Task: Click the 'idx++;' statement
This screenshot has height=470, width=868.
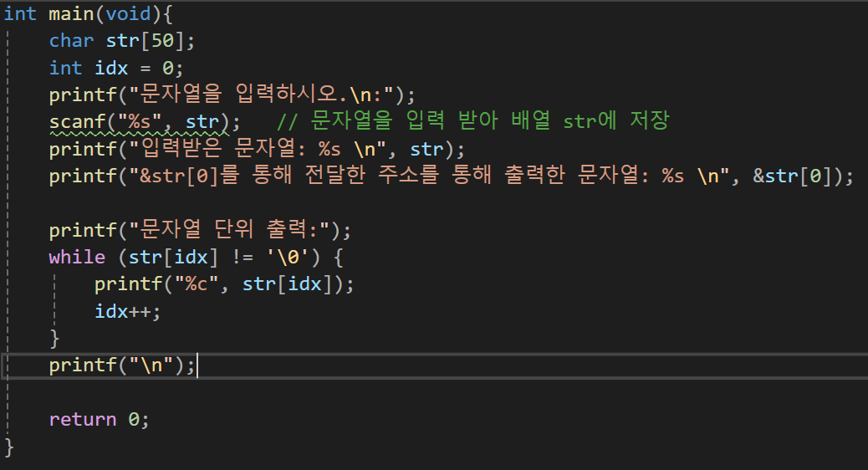Action: tap(127, 312)
